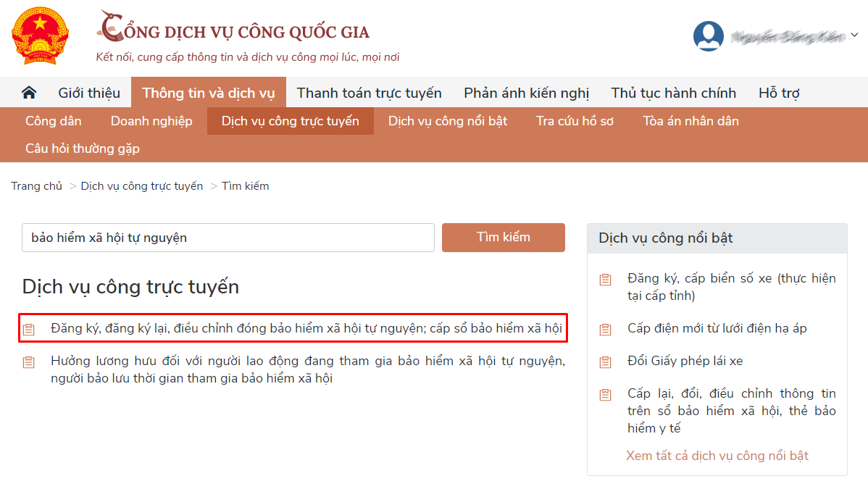Viewport: 868px width, 489px height.
Task: Open Xem tất cả dịch vụ công nổi bật
Action: coord(717,456)
